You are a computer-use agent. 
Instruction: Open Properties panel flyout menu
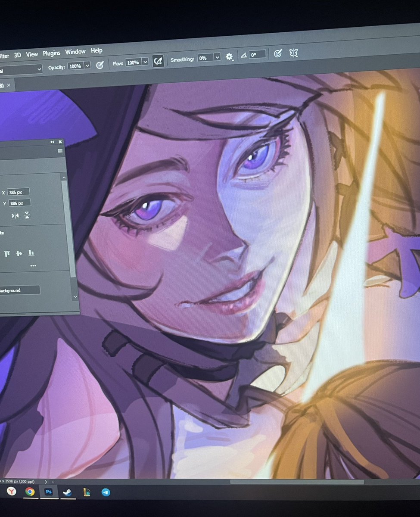tap(60, 151)
